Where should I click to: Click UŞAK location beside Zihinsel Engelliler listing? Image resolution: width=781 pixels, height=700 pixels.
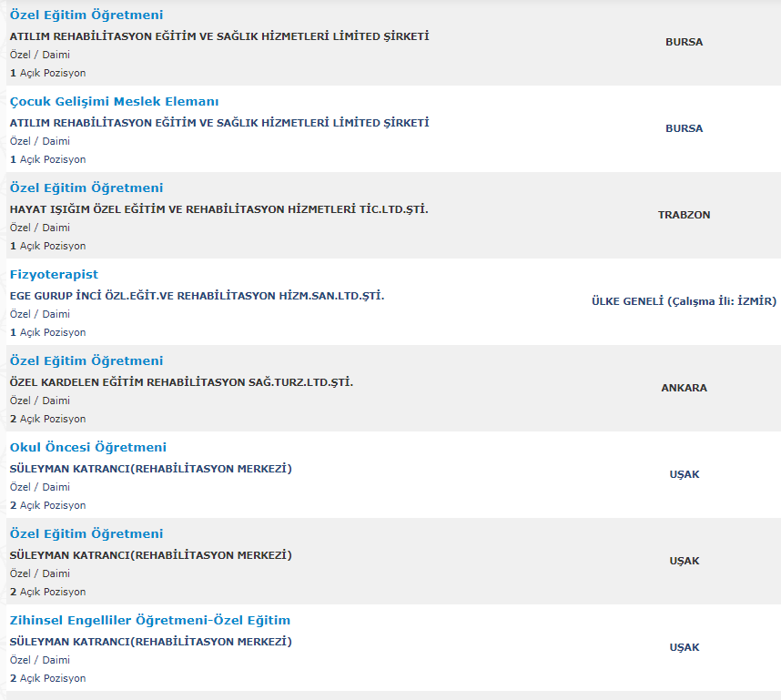(x=684, y=648)
